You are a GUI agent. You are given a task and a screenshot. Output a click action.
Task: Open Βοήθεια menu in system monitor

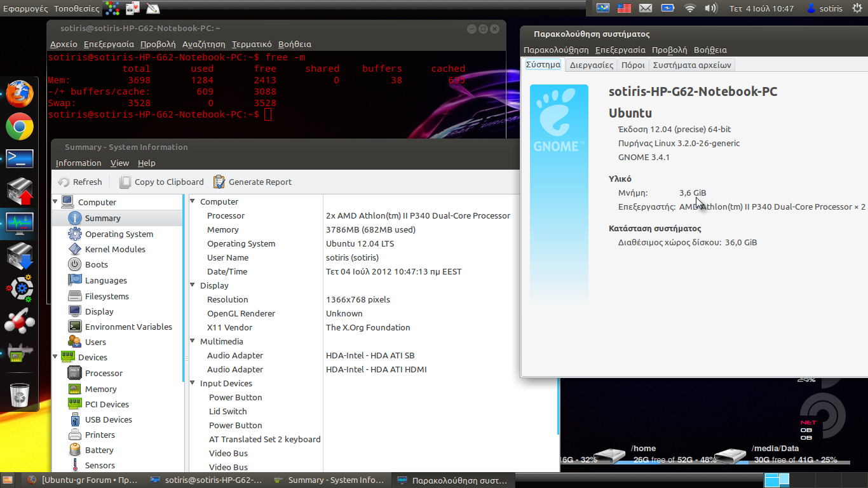[x=710, y=50]
